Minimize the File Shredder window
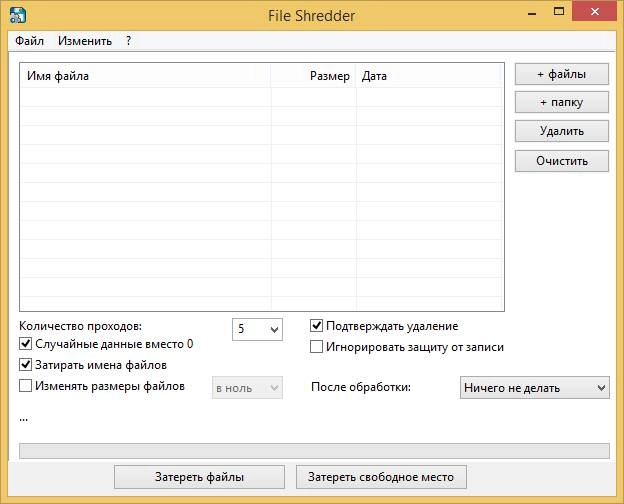This screenshot has height=504, width=624. (x=532, y=13)
